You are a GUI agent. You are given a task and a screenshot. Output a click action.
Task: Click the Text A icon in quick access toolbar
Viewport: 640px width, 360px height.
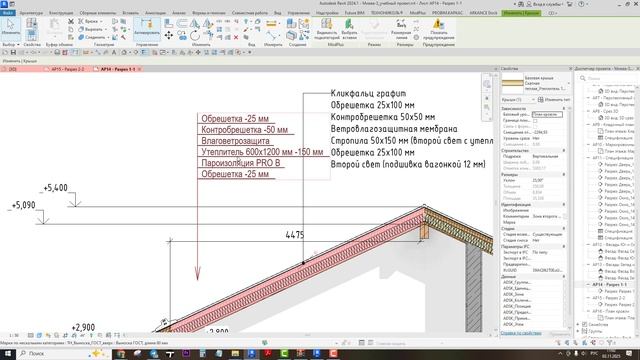[x=114, y=53]
